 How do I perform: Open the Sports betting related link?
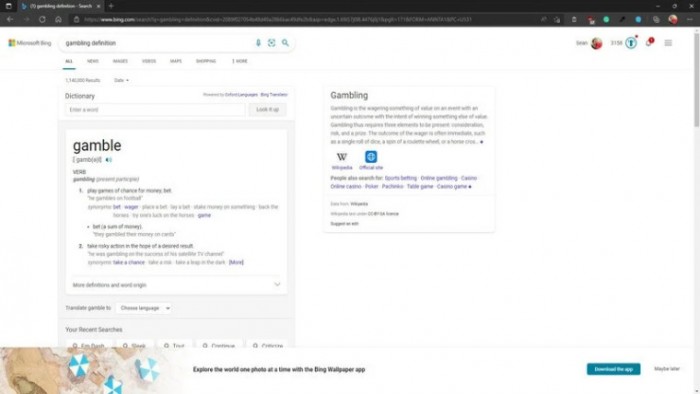coord(400,178)
